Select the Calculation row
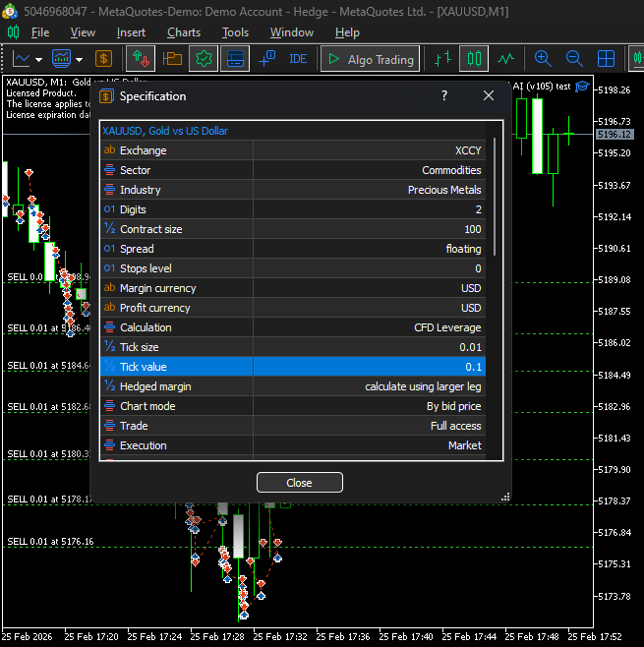The width and height of the screenshot is (644, 647). tap(293, 327)
